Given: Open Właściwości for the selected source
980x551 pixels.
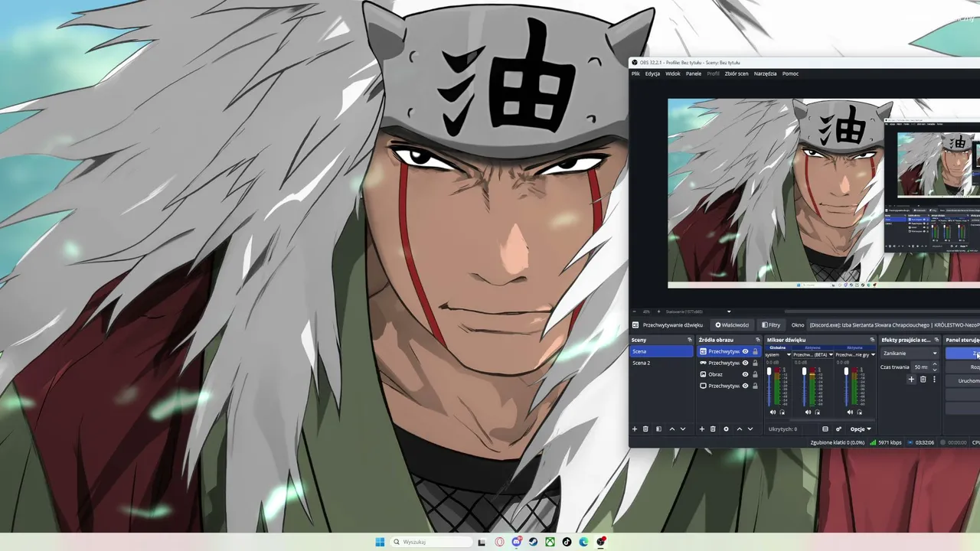Looking at the screenshot, I should tap(732, 325).
